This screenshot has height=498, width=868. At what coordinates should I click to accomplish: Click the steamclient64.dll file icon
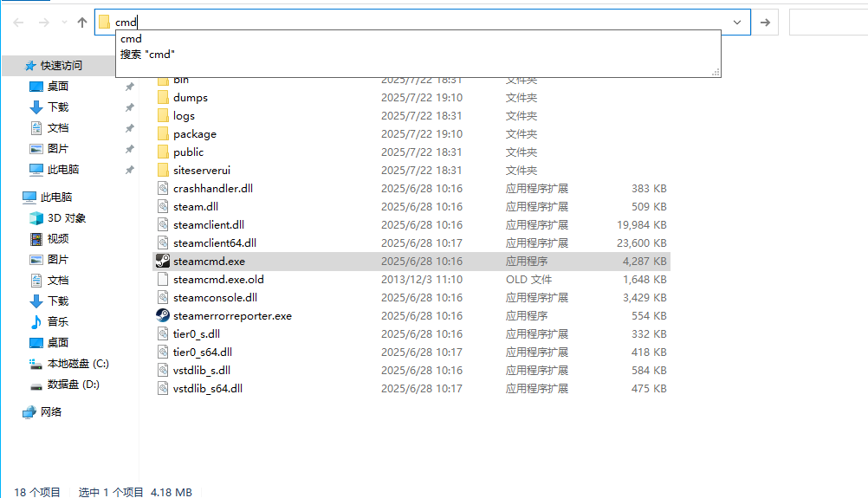click(163, 243)
